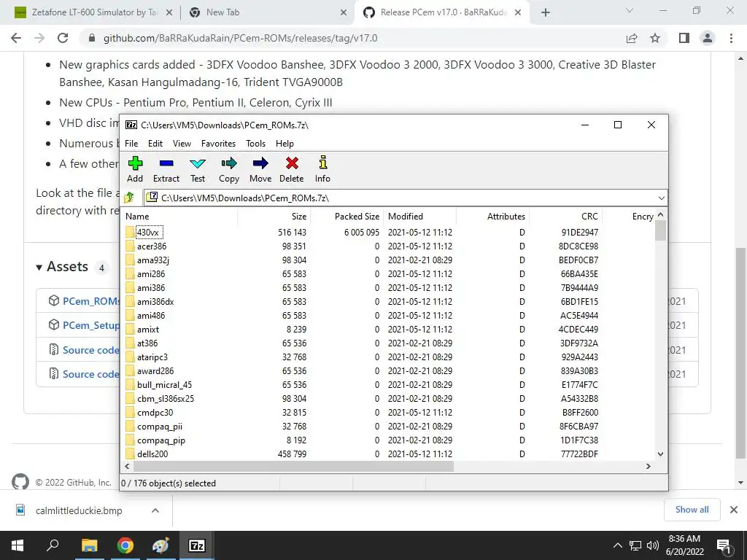The image size is (747, 560).
Task: Select the amixt folder
Action: tap(148, 329)
